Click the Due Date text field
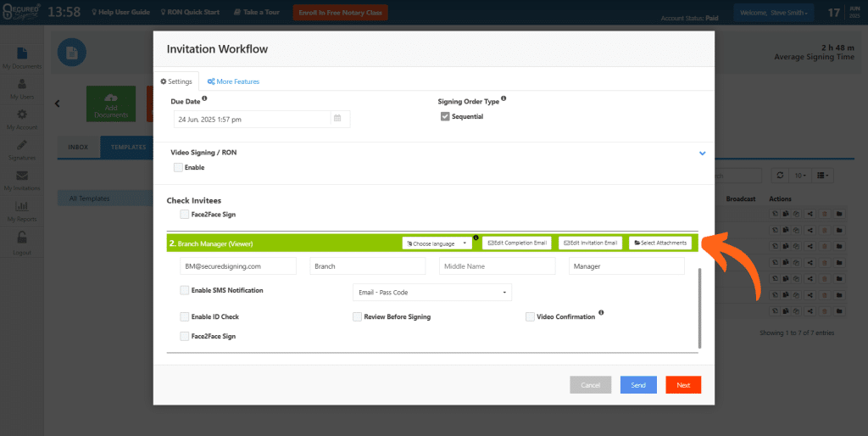Image resolution: width=868 pixels, height=436 pixels. 253,119
